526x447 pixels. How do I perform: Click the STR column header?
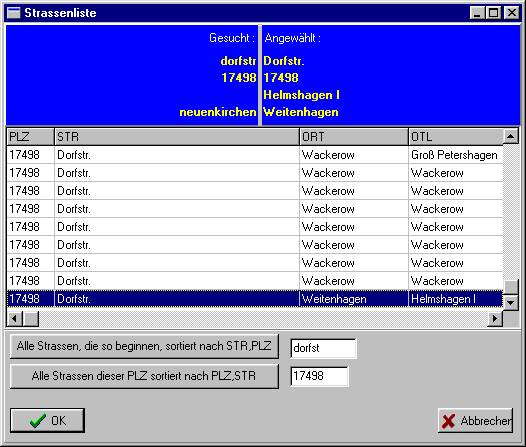click(x=176, y=136)
